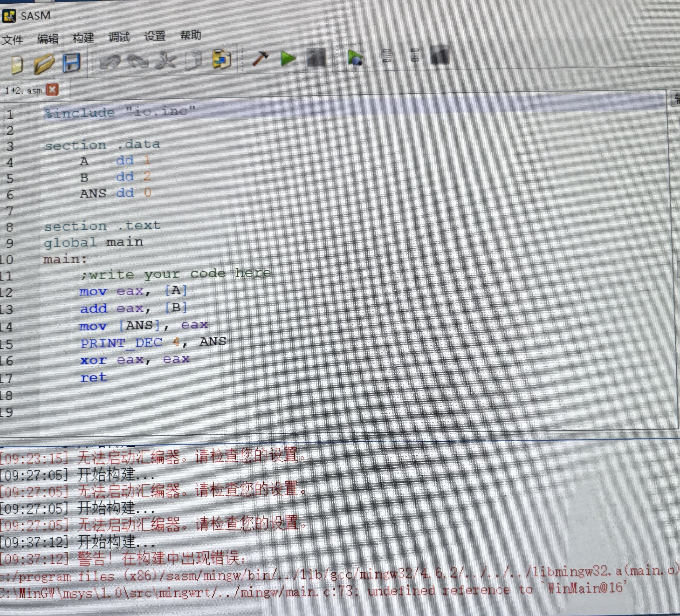680x616 pixels.
Task: Open a file using the folder icon
Action: pos(44,63)
